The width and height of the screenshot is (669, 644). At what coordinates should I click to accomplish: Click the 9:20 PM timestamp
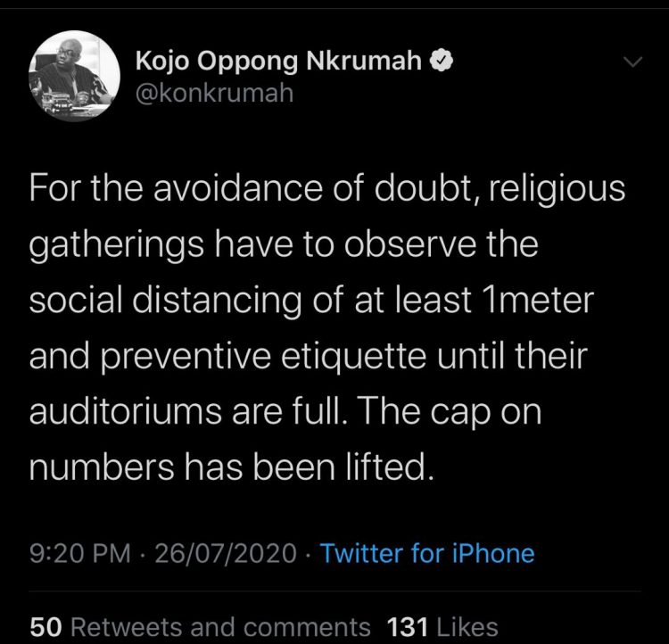81,553
